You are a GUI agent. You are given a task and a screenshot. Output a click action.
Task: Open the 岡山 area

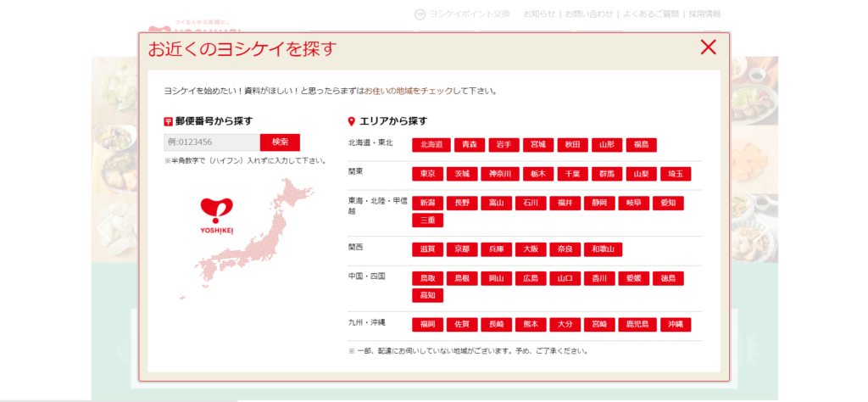point(496,278)
